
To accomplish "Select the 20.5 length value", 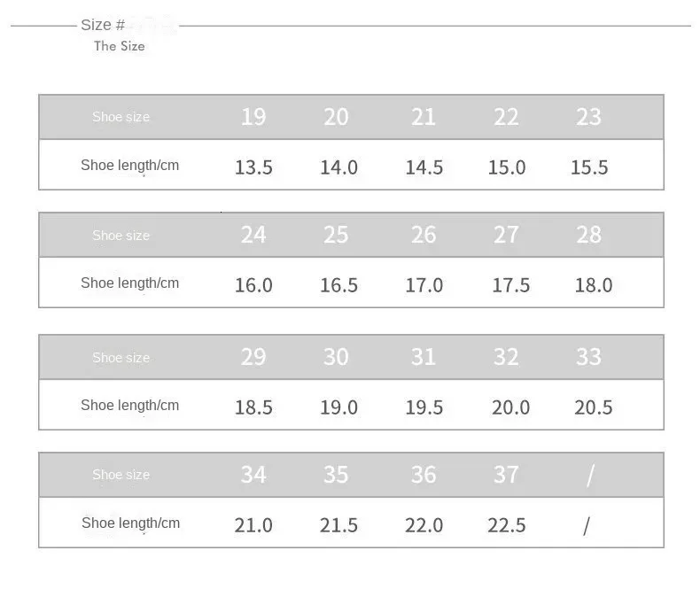I will [594, 407].
